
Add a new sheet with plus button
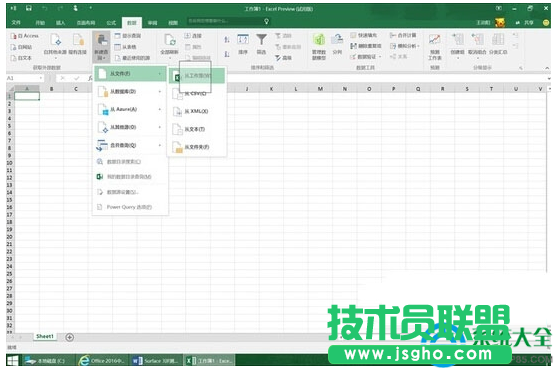pyautogui.click(x=69, y=337)
